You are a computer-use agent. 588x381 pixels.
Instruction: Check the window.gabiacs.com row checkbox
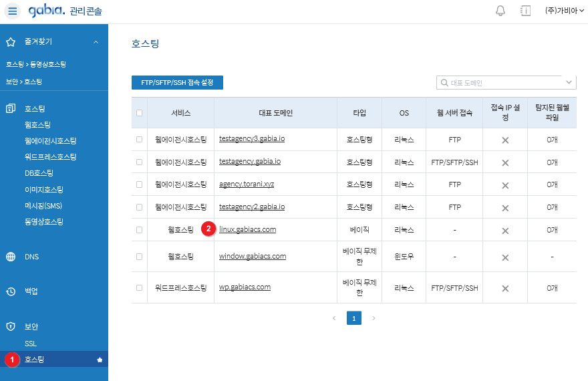tap(140, 257)
